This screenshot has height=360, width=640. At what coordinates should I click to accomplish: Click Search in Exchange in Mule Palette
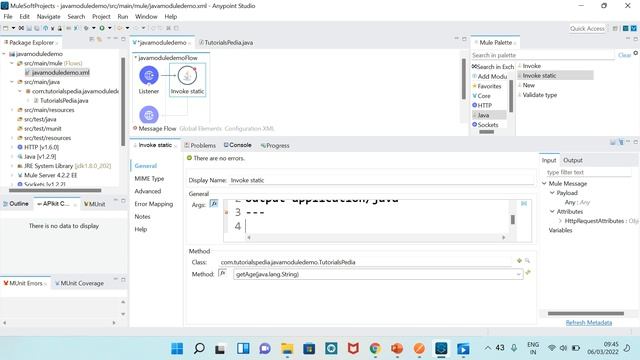tap(493, 67)
